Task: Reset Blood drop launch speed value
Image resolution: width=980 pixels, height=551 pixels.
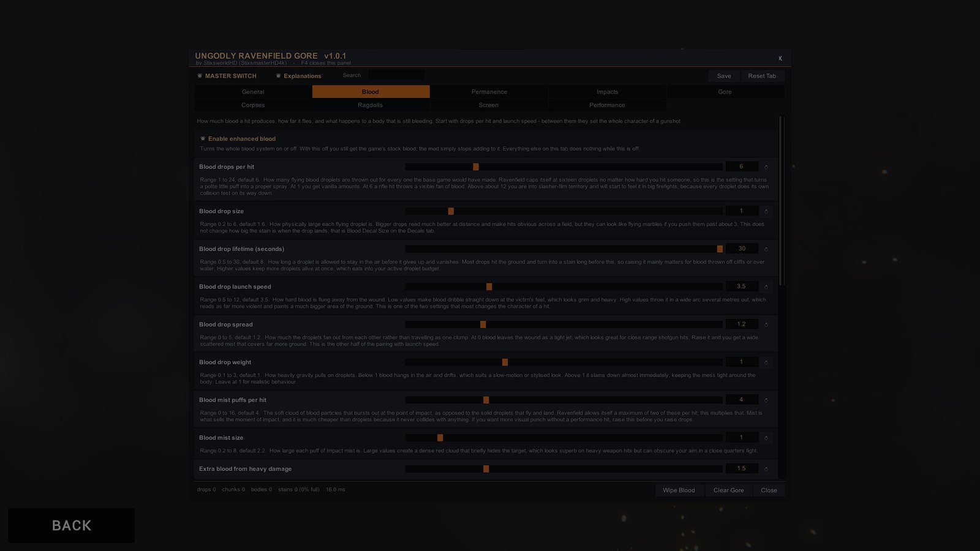Action: tap(766, 287)
